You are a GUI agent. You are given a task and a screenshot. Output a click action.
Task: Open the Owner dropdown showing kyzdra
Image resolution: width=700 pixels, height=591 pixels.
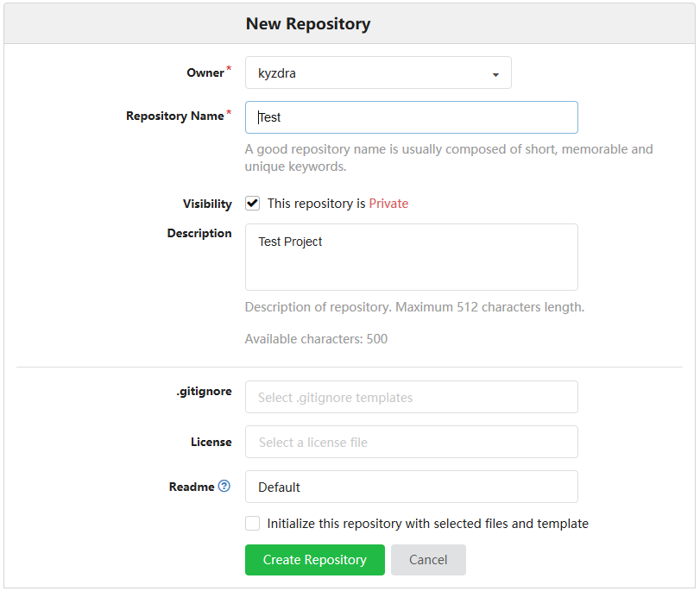(x=378, y=72)
